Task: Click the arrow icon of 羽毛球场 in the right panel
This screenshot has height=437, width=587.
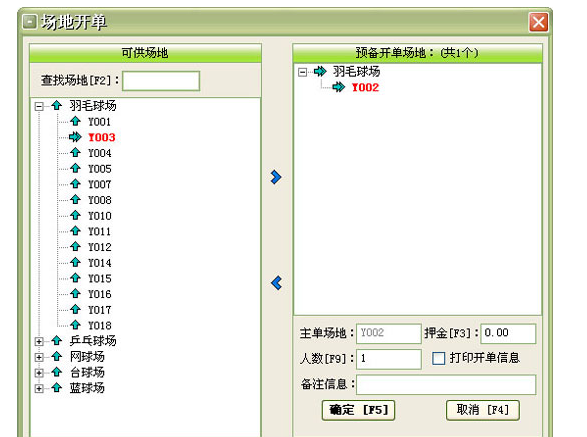Action: (320, 71)
